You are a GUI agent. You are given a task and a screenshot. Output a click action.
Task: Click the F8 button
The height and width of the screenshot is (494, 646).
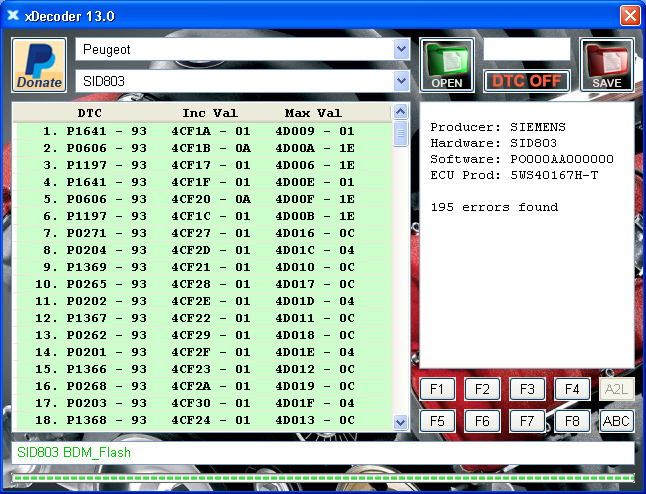click(572, 421)
